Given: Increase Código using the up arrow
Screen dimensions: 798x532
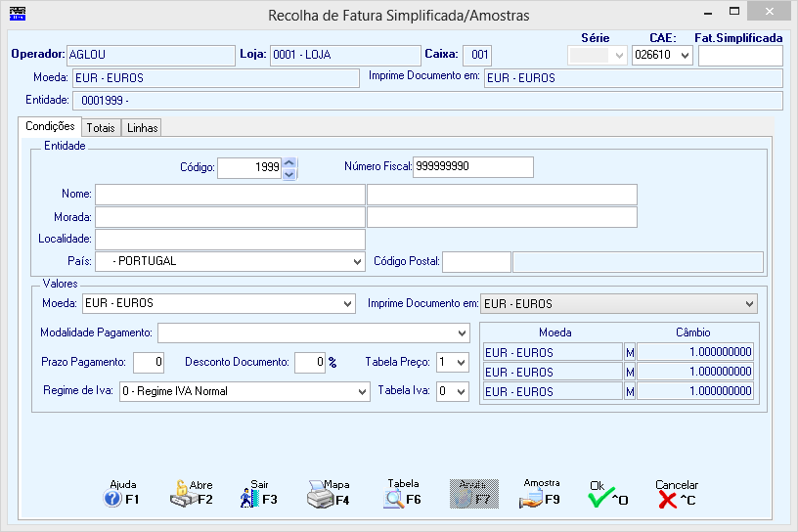Looking at the screenshot, I should tap(288, 162).
